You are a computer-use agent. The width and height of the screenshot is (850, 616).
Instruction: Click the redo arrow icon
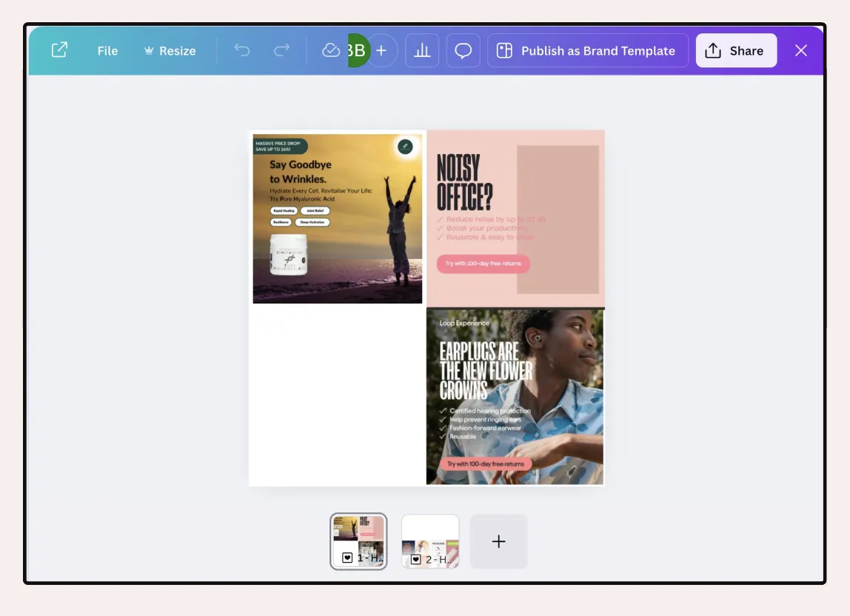[281, 50]
